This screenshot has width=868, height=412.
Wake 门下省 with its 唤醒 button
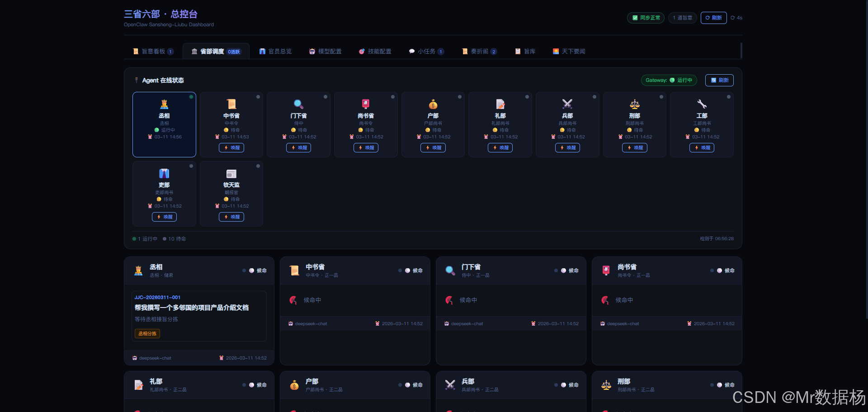(298, 147)
